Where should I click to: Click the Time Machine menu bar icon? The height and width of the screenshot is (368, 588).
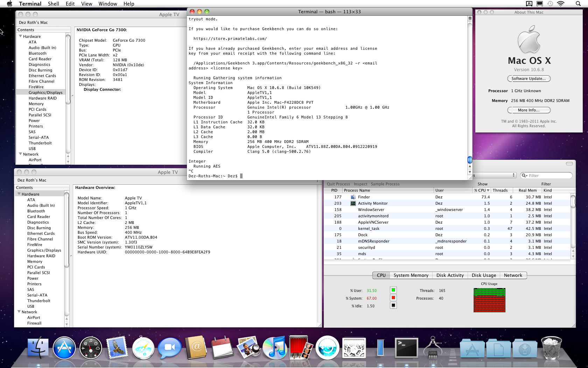pos(550,4)
